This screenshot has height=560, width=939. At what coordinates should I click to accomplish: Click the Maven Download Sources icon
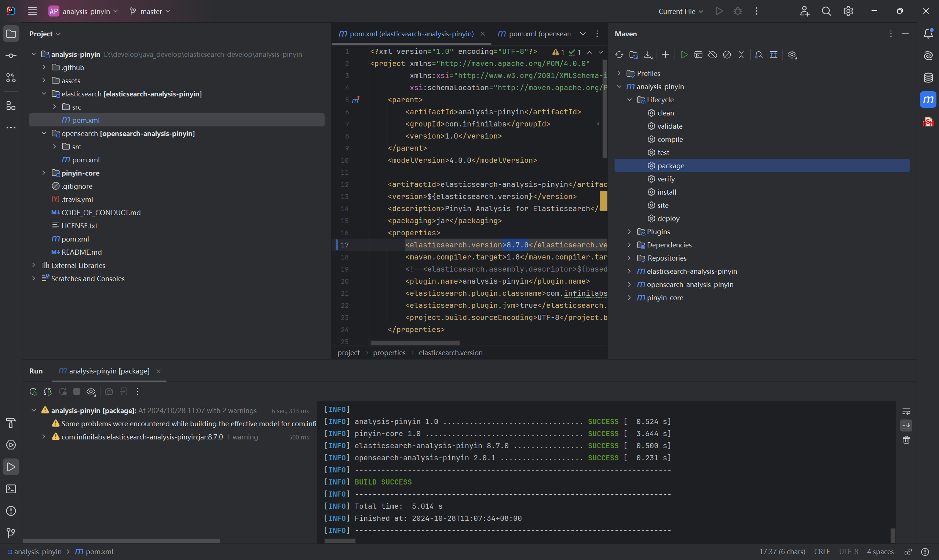(648, 55)
